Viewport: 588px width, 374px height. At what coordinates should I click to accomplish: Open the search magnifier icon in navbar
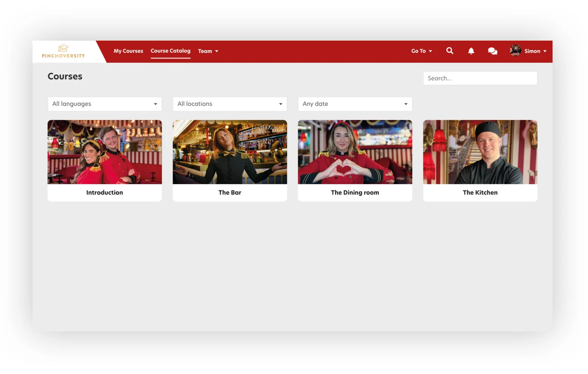(x=450, y=51)
